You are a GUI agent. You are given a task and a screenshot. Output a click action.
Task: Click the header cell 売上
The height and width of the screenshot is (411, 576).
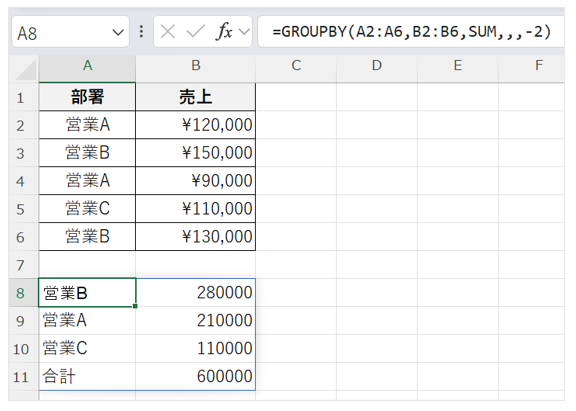195,97
